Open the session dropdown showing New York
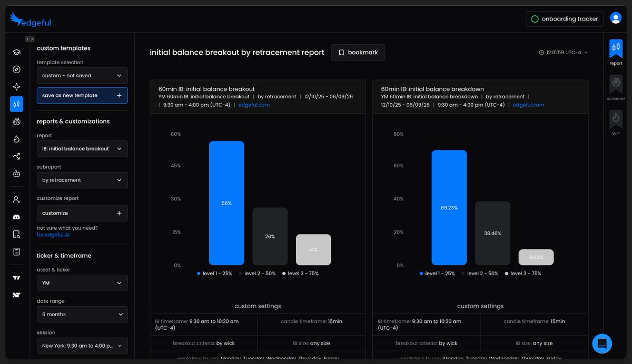 [x=82, y=346]
